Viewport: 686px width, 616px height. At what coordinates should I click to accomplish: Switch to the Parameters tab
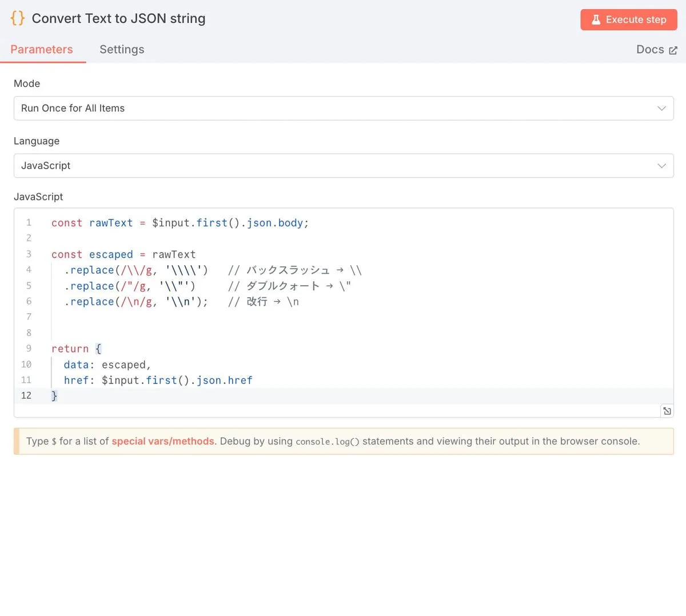tap(42, 50)
